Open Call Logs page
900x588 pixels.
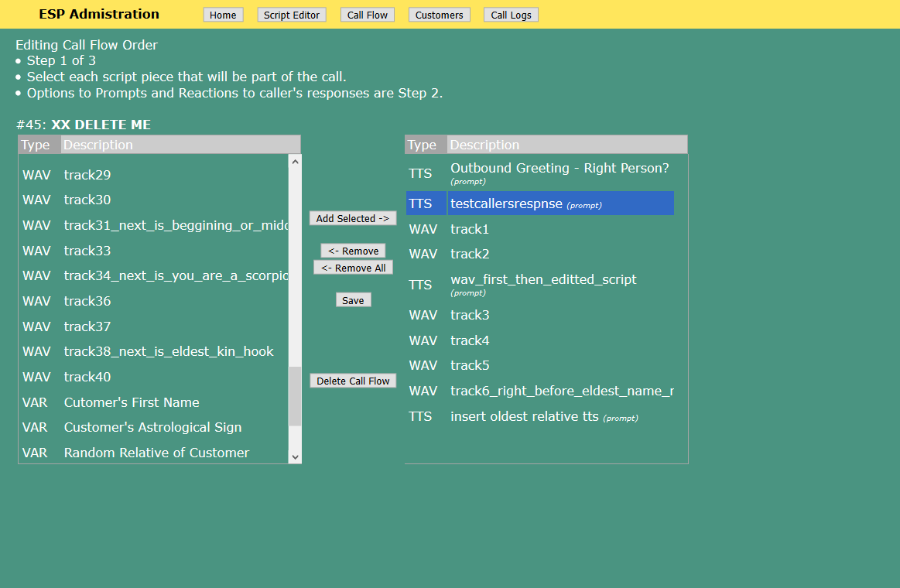pos(511,15)
